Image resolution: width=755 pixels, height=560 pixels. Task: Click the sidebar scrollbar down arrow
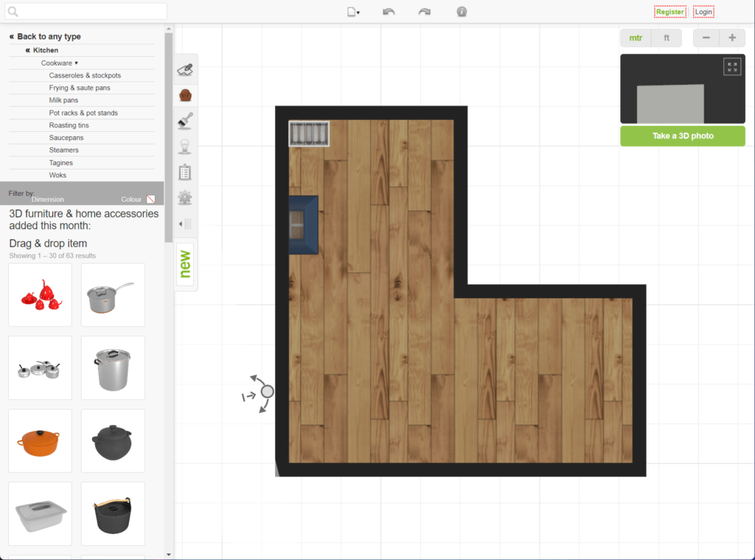tap(169, 555)
